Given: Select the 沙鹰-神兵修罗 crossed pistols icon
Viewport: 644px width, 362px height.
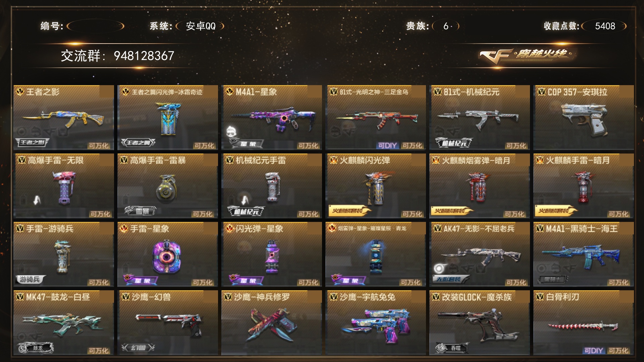Looking at the screenshot, I should pos(272,324).
